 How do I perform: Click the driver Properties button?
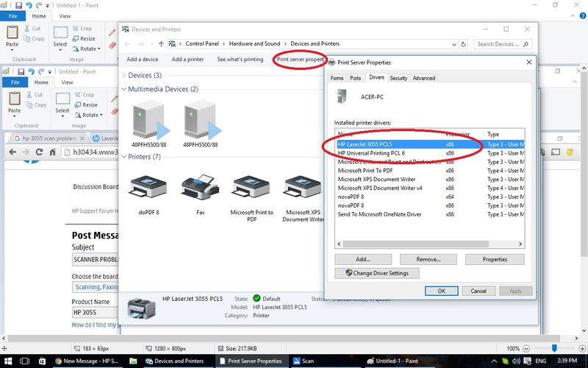[495, 259]
